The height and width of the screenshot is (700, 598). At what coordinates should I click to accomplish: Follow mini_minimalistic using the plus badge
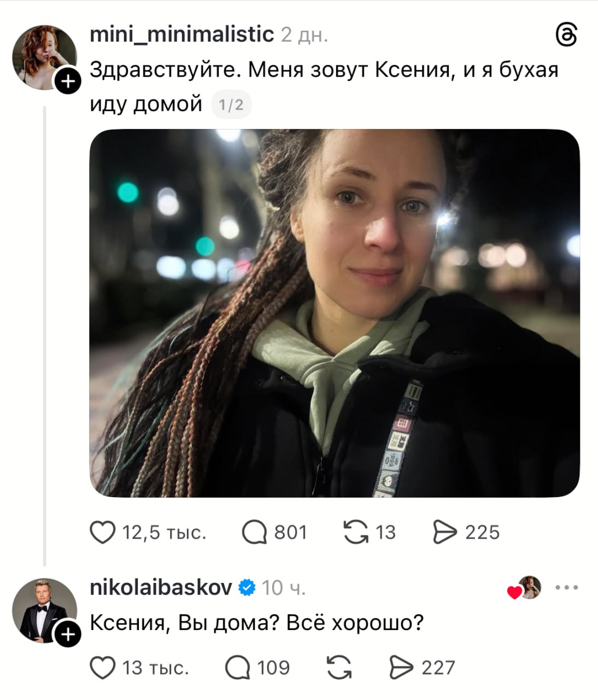(67, 81)
